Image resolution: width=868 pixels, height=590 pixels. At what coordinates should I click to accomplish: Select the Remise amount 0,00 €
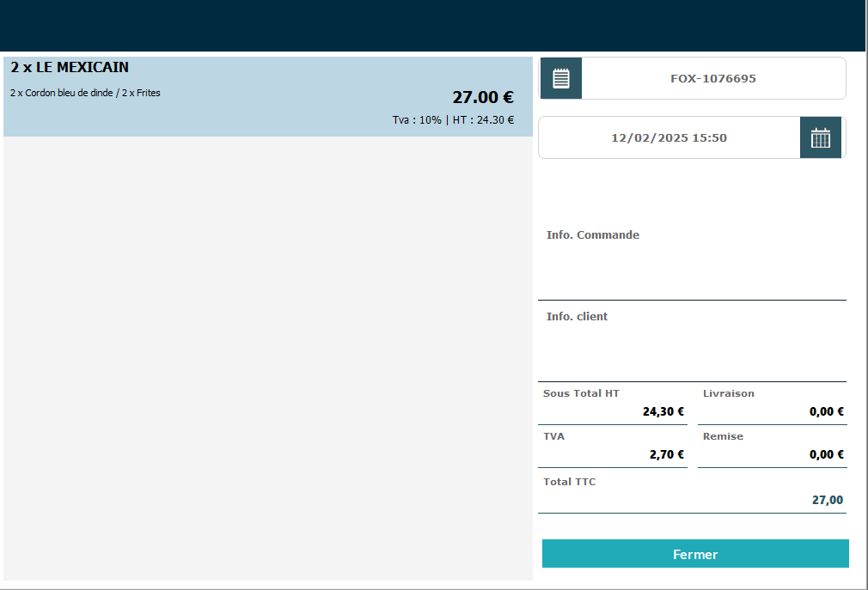click(x=826, y=454)
